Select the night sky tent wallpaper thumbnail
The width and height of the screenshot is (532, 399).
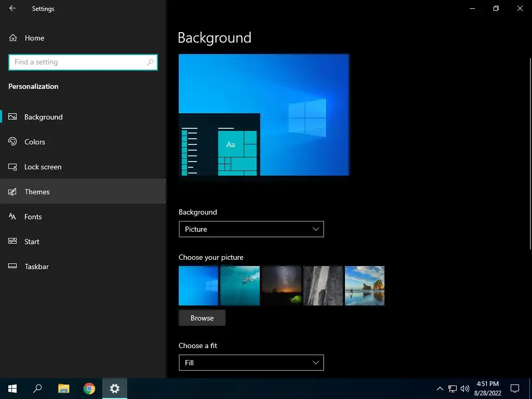(282, 286)
